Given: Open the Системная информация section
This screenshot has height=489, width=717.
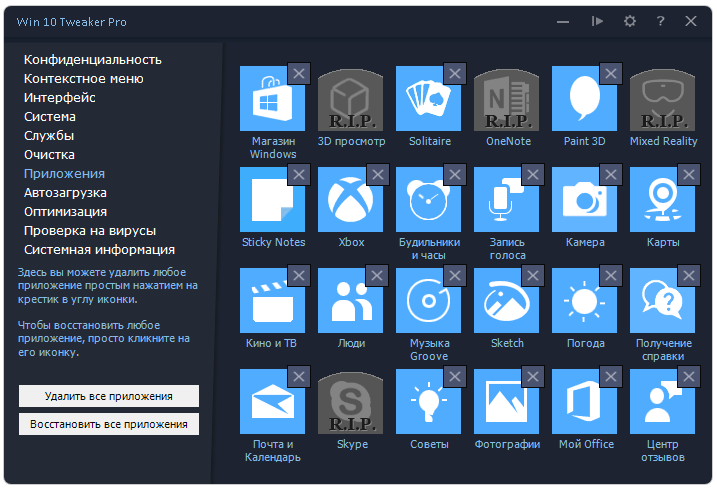Looking at the screenshot, I should (99, 249).
